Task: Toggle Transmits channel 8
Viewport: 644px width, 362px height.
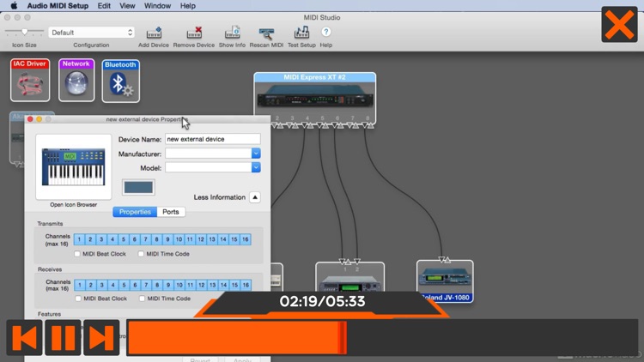Action: (x=156, y=239)
